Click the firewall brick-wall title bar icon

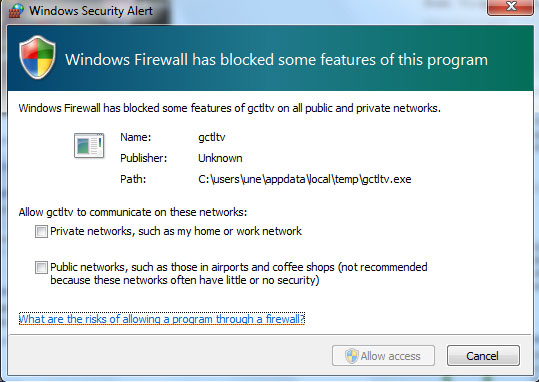pyautogui.click(x=16, y=10)
